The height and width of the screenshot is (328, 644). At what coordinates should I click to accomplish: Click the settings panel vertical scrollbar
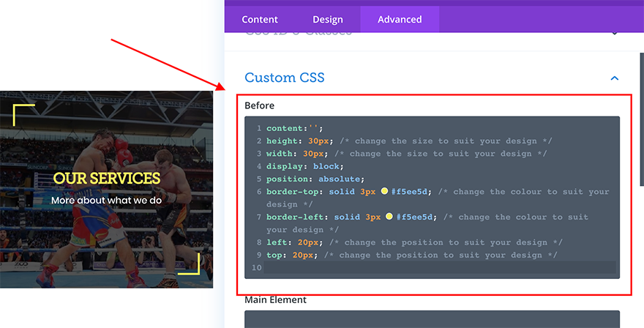(642, 119)
